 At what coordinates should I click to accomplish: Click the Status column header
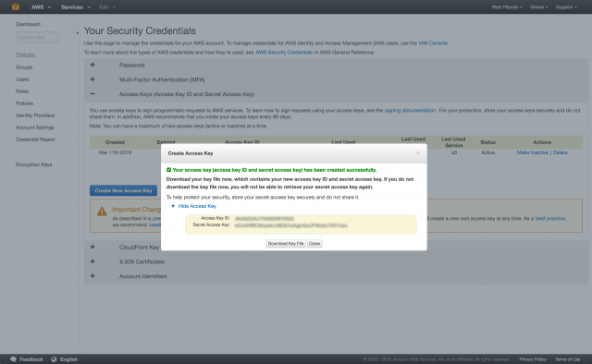[x=487, y=142]
